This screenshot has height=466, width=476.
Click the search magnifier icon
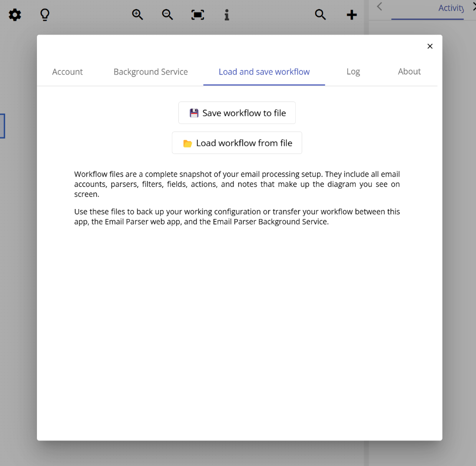point(320,14)
